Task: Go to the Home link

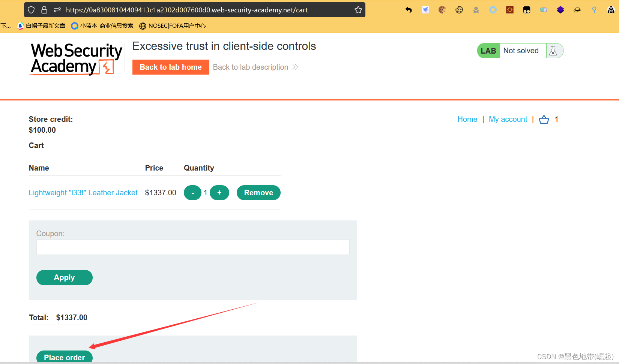Action: tap(467, 119)
